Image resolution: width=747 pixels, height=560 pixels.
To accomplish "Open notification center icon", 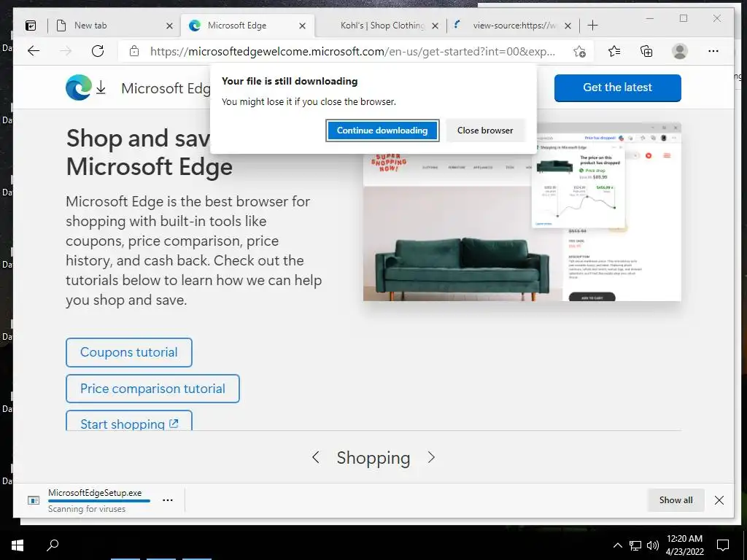I will tap(723, 545).
